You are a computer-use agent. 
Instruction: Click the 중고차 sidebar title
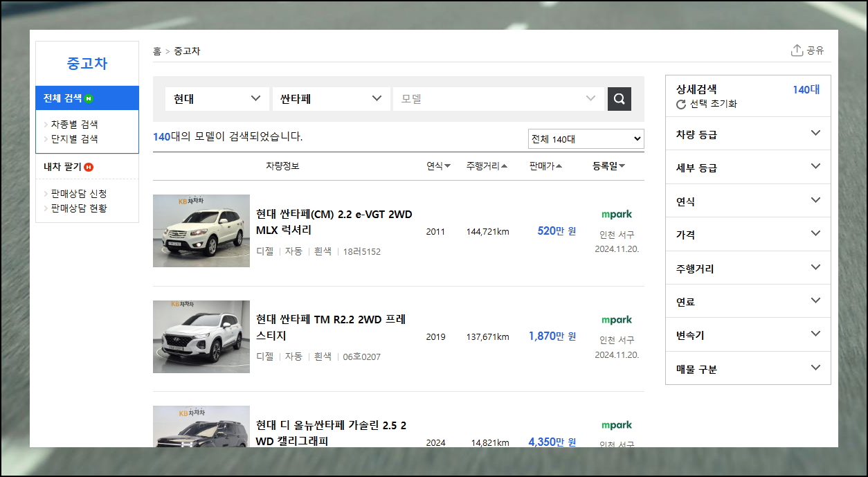(87, 63)
